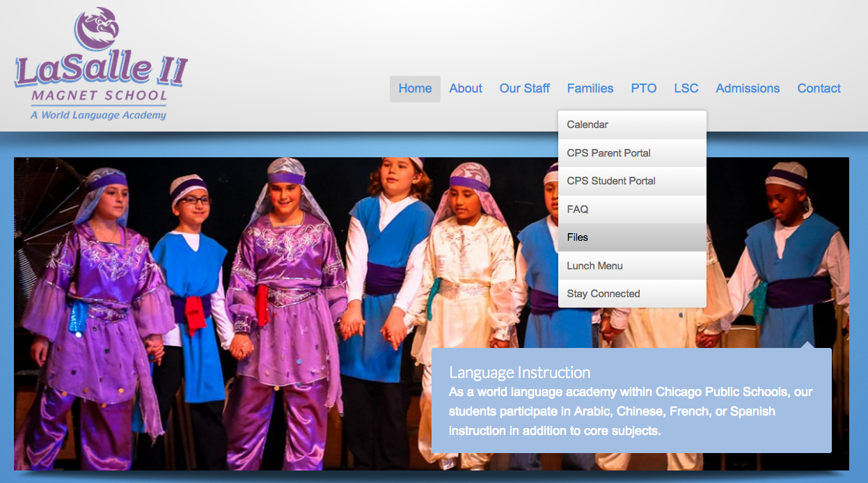The image size is (868, 483).
Task: Select the Families navigation item
Action: pyautogui.click(x=590, y=88)
